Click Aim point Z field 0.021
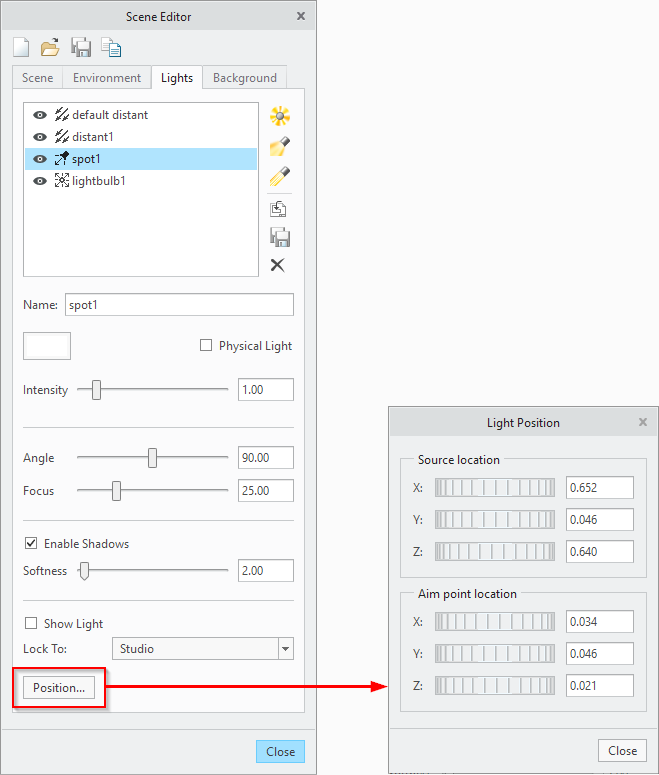Screen dimensions: 659x775 point(600,686)
